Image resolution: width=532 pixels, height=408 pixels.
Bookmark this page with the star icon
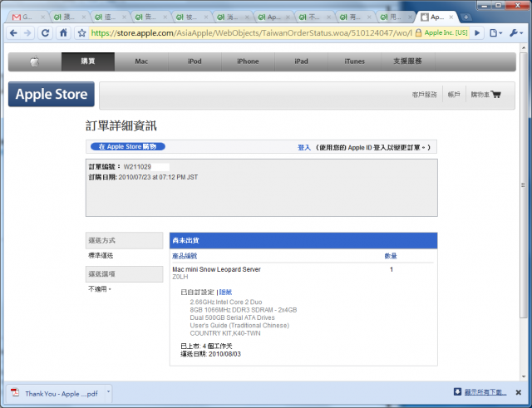(x=81, y=33)
